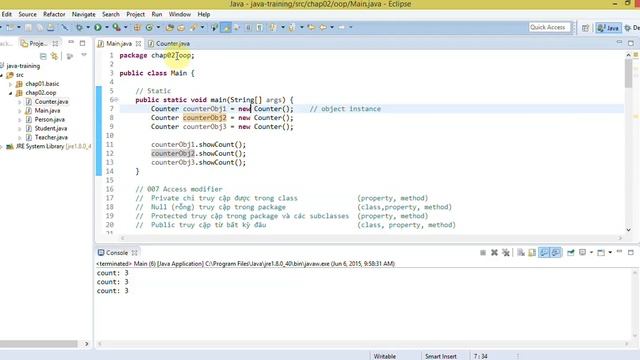Open the Project menu
640x360 pixels.
coord(136,14)
